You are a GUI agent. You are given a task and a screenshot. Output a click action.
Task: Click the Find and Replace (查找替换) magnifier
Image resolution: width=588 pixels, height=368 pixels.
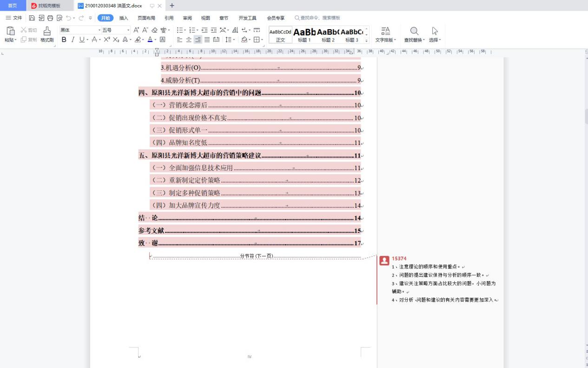point(414,32)
